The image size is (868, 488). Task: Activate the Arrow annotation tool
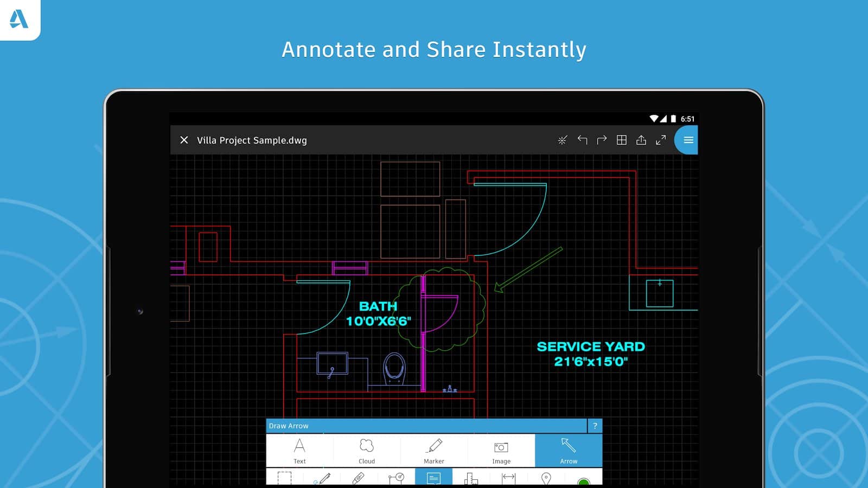point(569,451)
